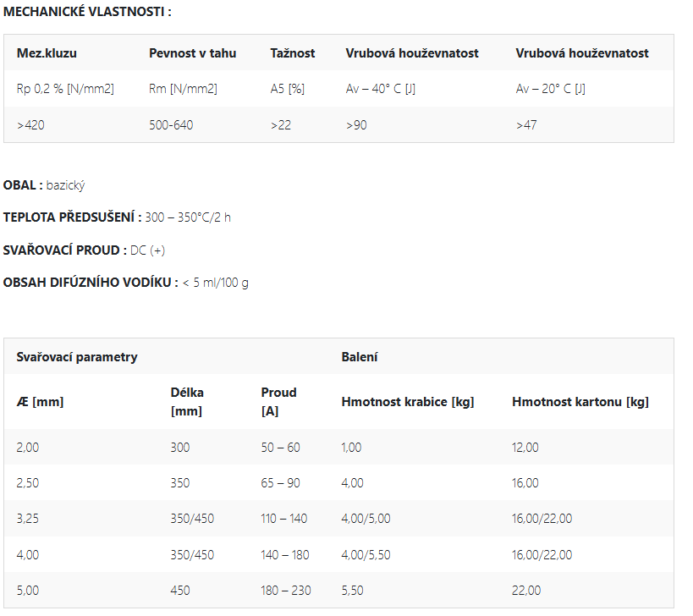Click the "MECHANICKÉ VLASTNOSTI" heading
This screenshot has height=616, width=693.
tap(87, 13)
